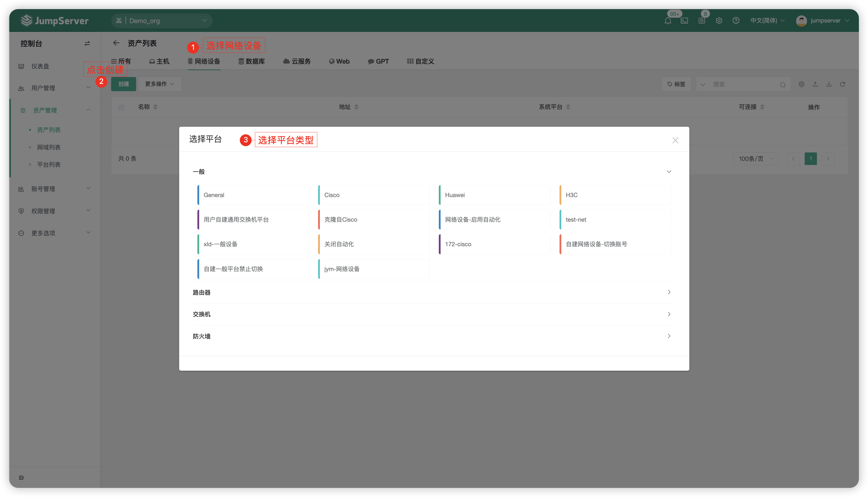Open the 更多操作 dropdown
The height and width of the screenshot is (497, 868).
click(159, 84)
